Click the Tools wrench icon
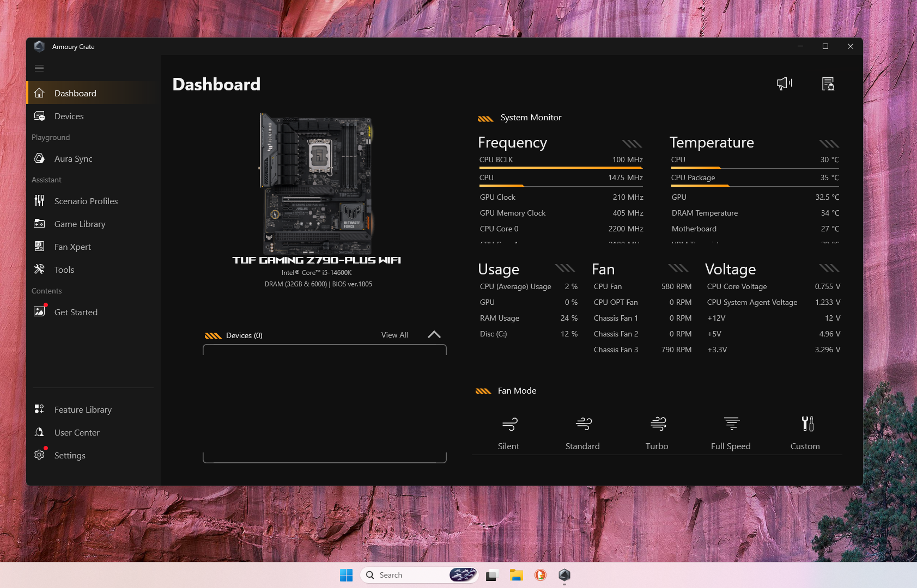 tap(39, 269)
